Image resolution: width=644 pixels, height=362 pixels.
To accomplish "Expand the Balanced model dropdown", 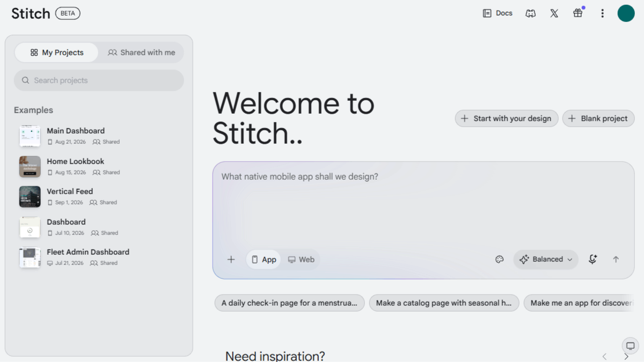I will 546,260.
